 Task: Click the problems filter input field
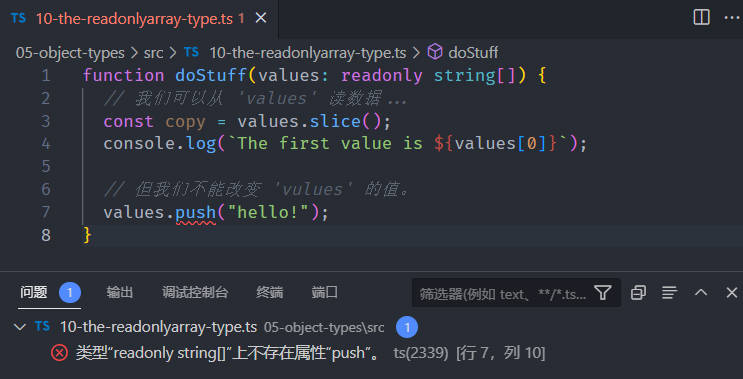pyautogui.click(x=503, y=293)
